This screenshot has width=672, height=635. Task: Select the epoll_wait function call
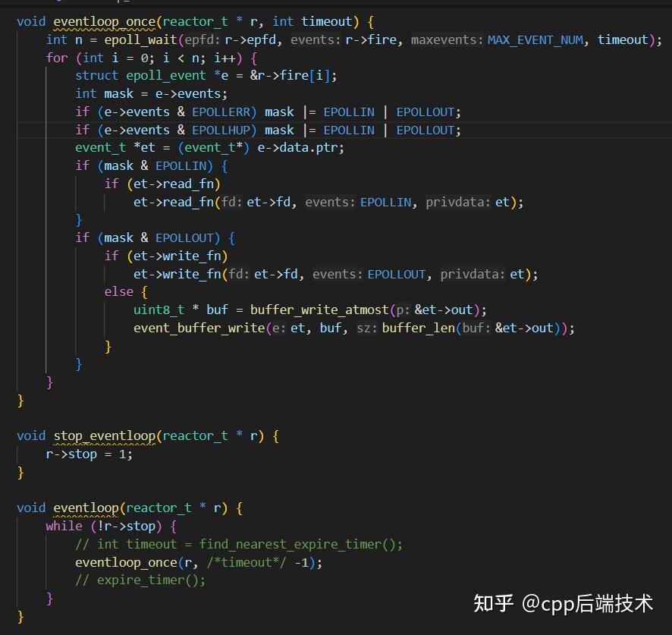(140, 39)
